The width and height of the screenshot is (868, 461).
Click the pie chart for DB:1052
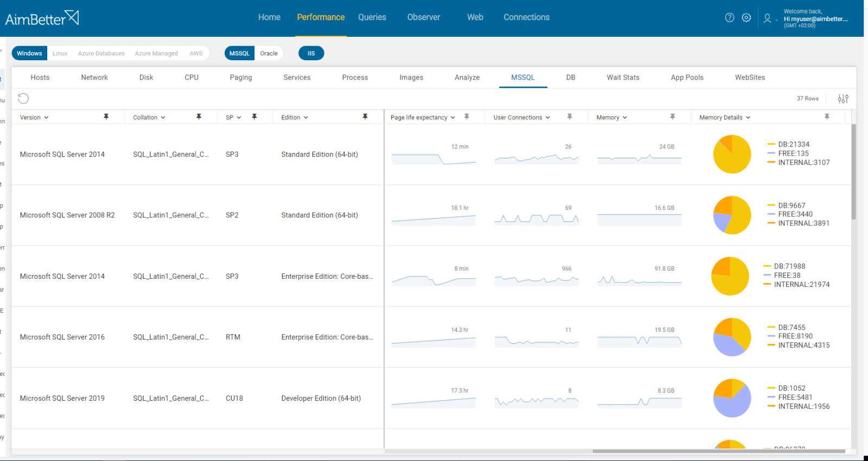(x=732, y=398)
